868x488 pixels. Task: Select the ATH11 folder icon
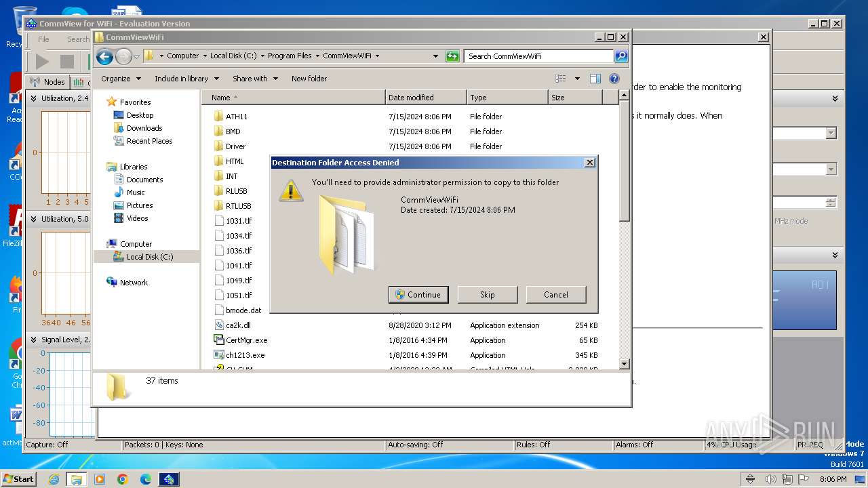[x=218, y=116]
